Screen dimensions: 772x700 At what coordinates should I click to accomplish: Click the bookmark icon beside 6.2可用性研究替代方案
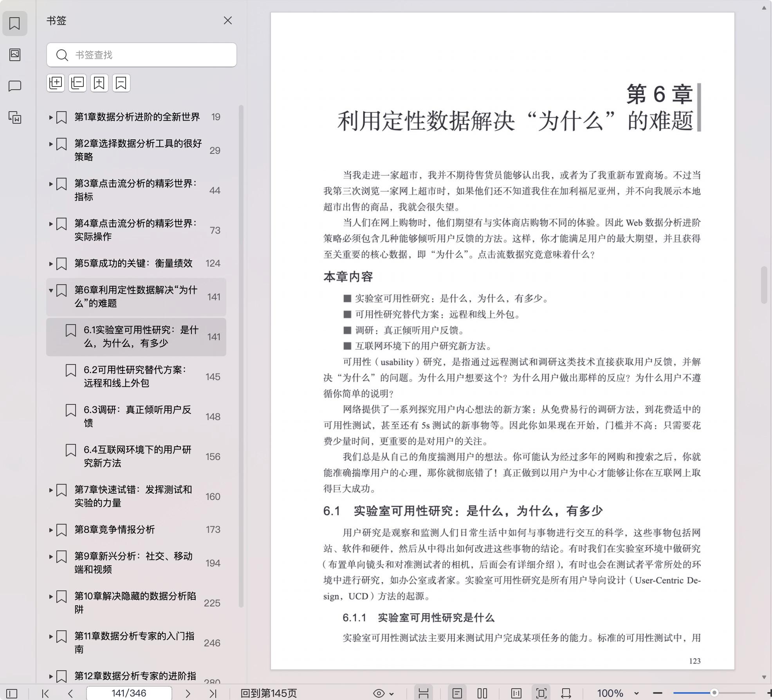pyautogui.click(x=70, y=370)
